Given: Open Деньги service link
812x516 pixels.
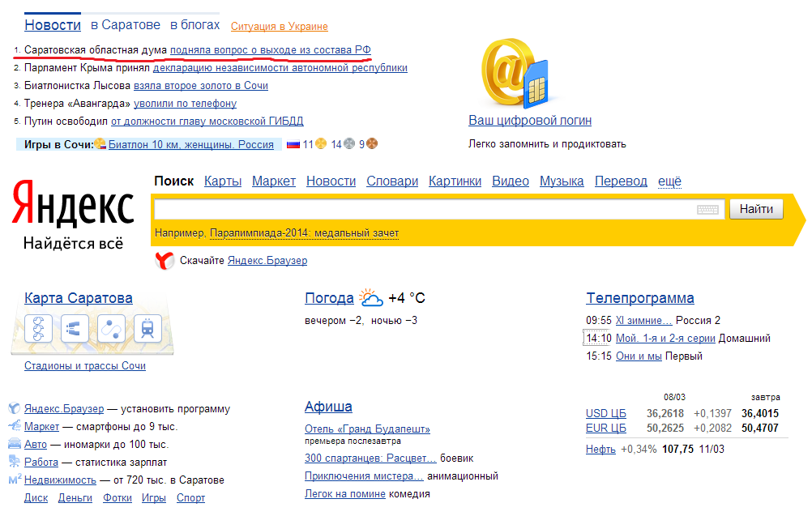Looking at the screenshot, I should 75,498.
